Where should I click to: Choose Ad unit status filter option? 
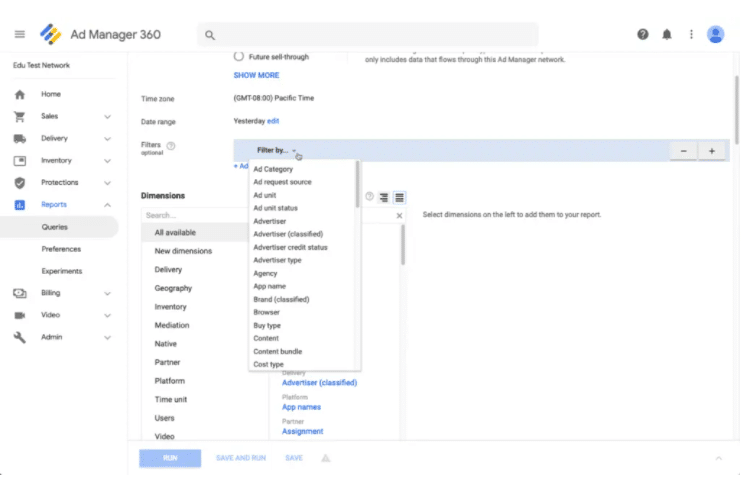pyautogui.click(x=275, y=208)
